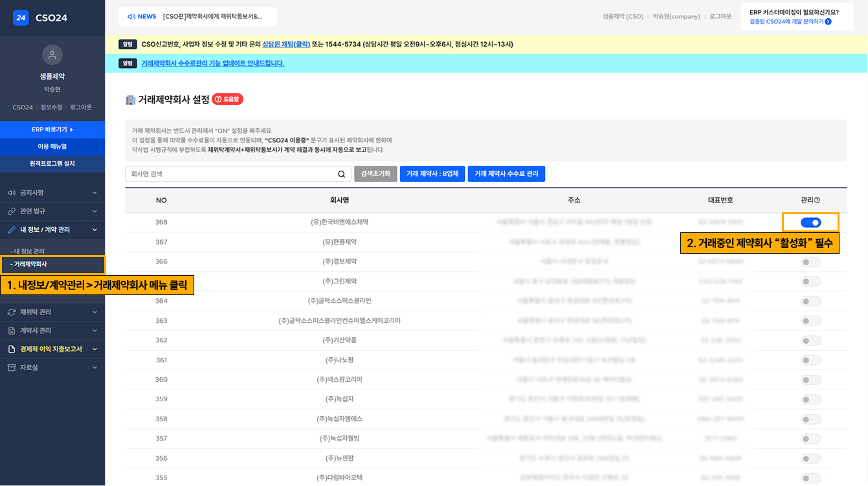Image resolution: width=868 pixels, height=486 pixels.
Task: Click the 관련 법규 chain link icon
Action: click(11, 211)
